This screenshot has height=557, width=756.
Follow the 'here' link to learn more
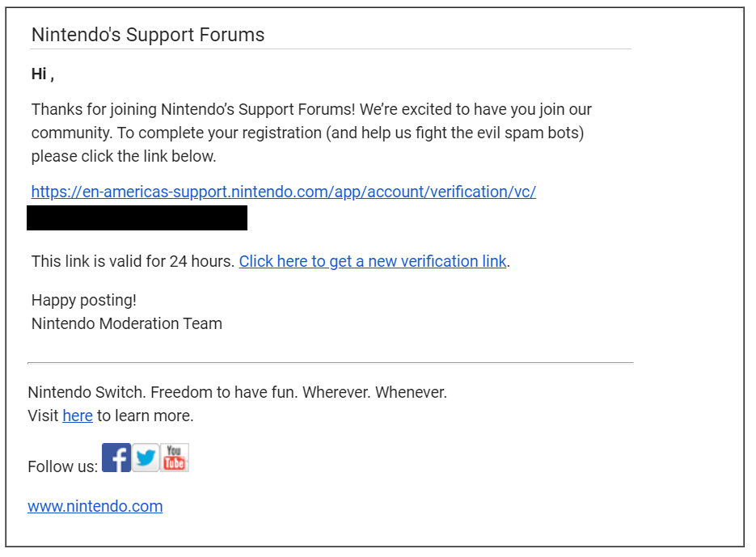click(78, 416)
